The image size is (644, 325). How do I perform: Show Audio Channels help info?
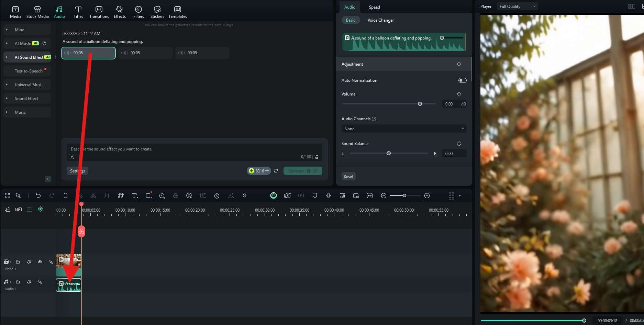[x=374, y=119]
